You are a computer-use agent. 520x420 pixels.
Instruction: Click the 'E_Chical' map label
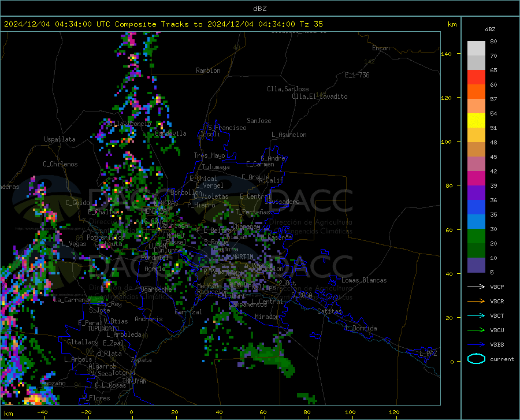[203, 179]
